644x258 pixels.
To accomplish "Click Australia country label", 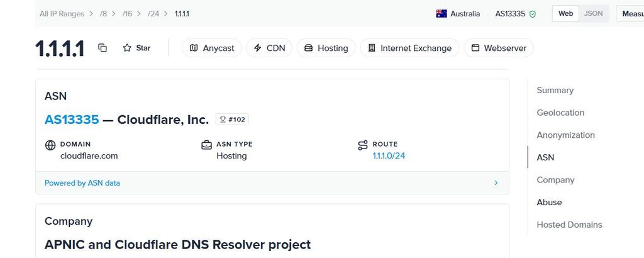I will pos(465,14).
